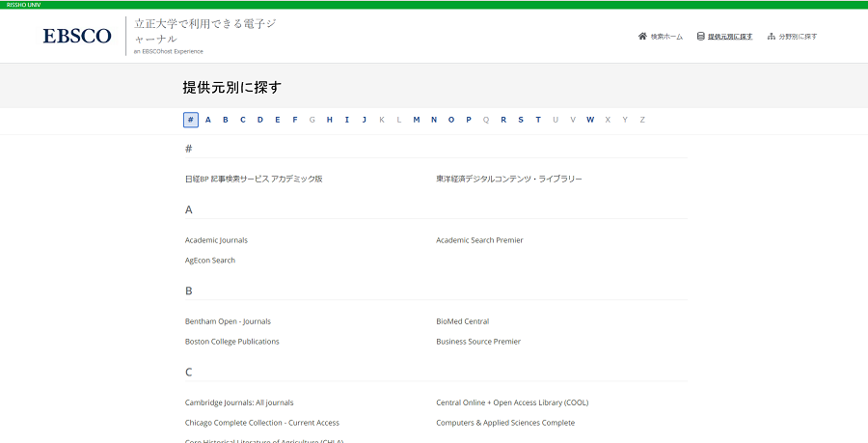The image size is (868, 443).
Task: Open the 提供元別に探す navigation link
Action: point(730,37)
